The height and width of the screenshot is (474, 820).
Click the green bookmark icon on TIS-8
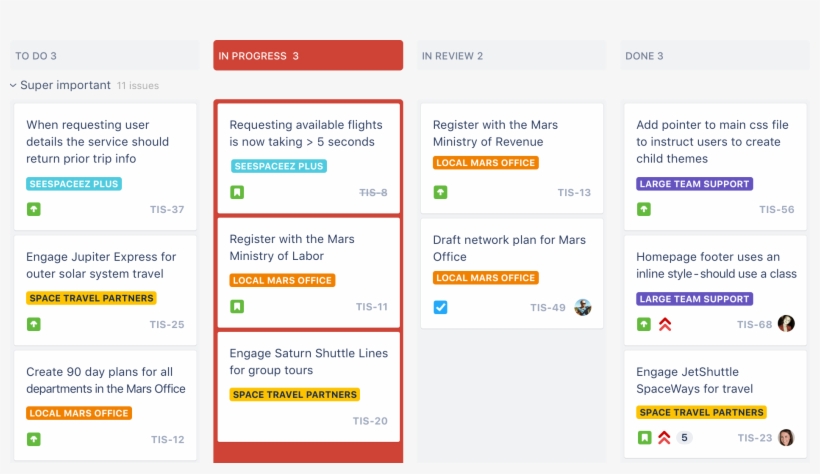point(237,192)
